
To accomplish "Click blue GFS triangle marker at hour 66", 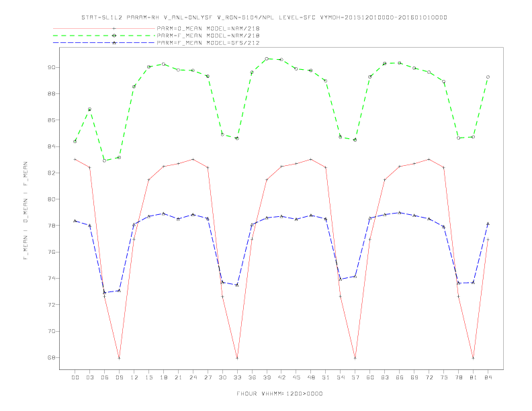I will (400, 213).
